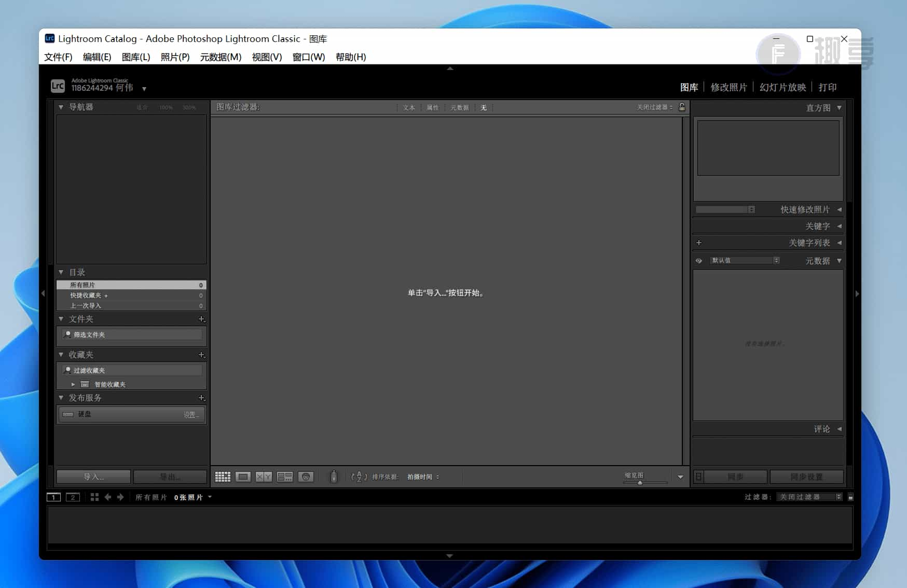Click 设置... for hard drive publish
The height and width of the screenshot is (588, 907).
pos(191,415)
